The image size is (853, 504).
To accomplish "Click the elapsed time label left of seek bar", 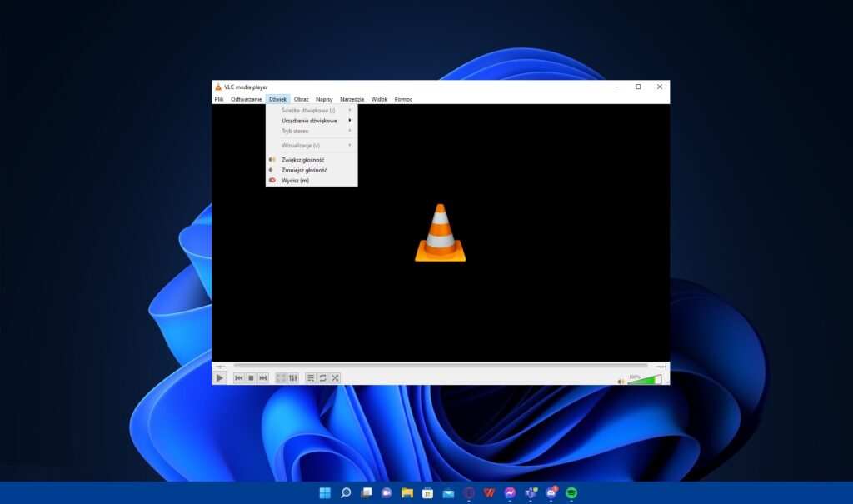I will [x=220, y=367].
